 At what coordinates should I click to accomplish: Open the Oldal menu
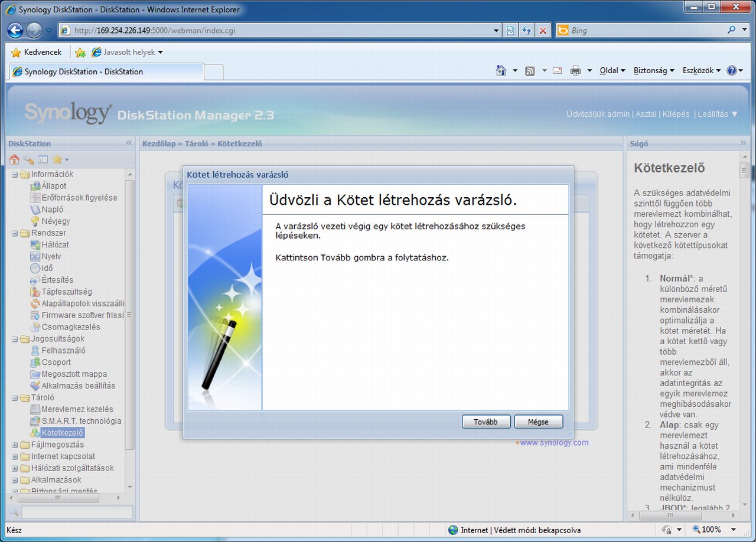(612, 71)
